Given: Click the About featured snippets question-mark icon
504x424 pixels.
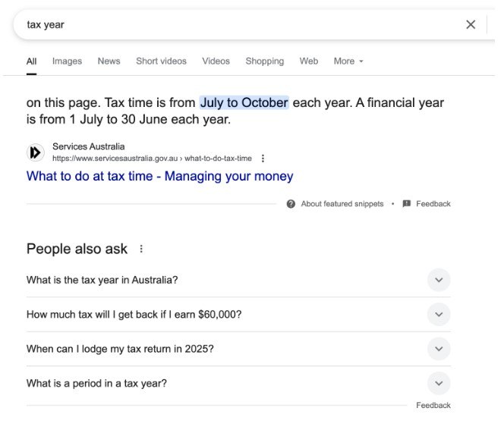Looking at the screenshot, I should (x=291, y=204).
